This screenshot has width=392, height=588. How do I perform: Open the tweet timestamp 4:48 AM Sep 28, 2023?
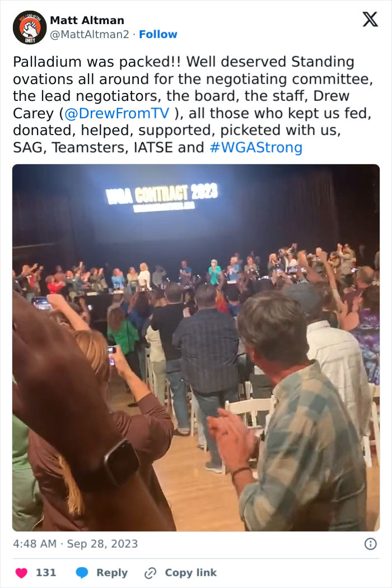click(76, 544)
